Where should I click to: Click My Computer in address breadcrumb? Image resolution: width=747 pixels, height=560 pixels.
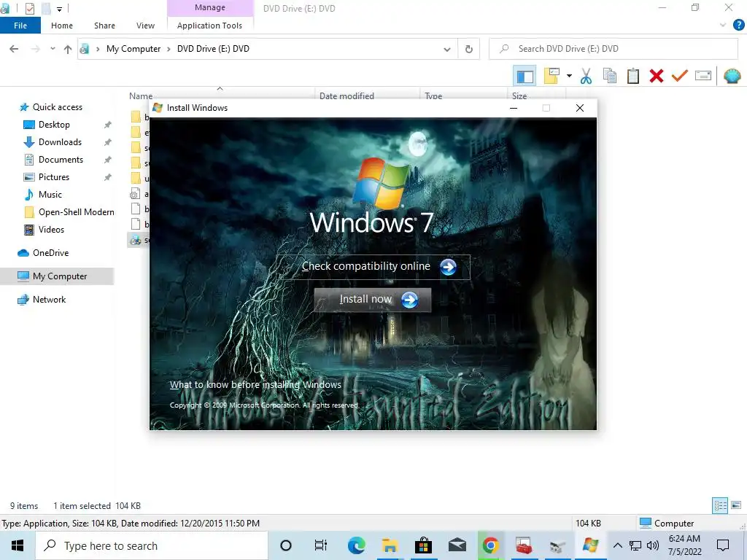pyautogui.click(x=133, y=49)
